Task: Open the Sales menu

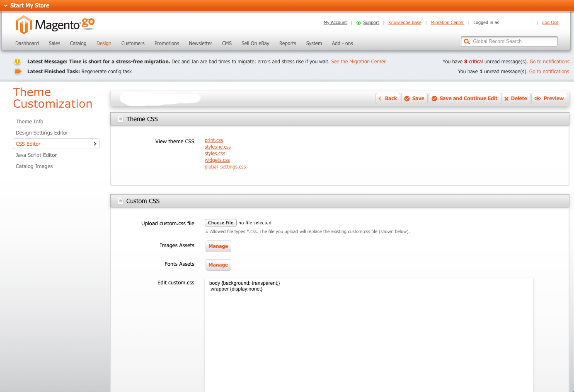Action: tap(54, 43)
